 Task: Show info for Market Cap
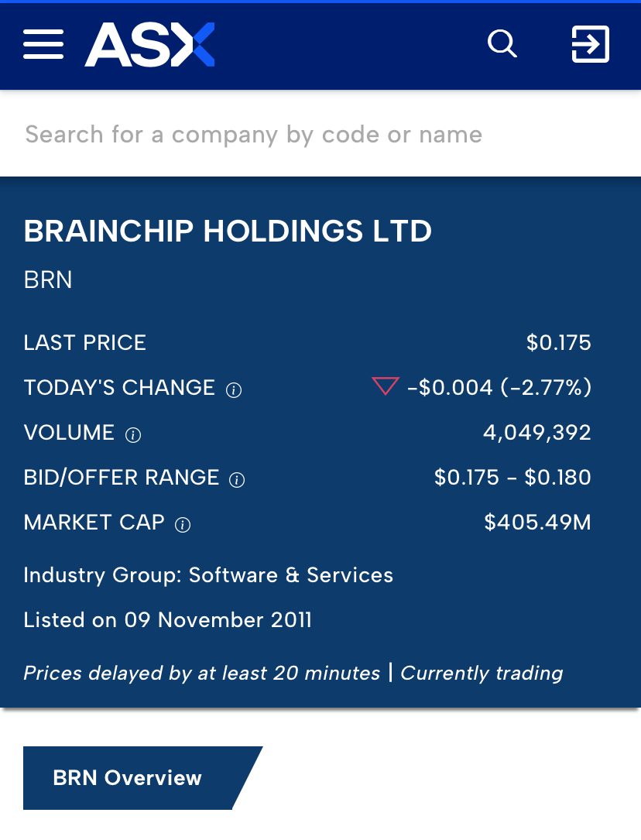(183, 525)
